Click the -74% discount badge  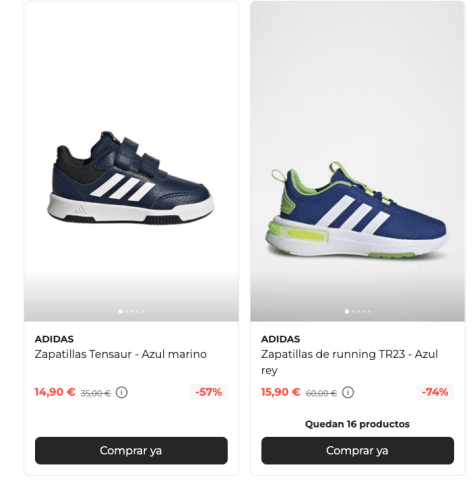click(435, 392)
